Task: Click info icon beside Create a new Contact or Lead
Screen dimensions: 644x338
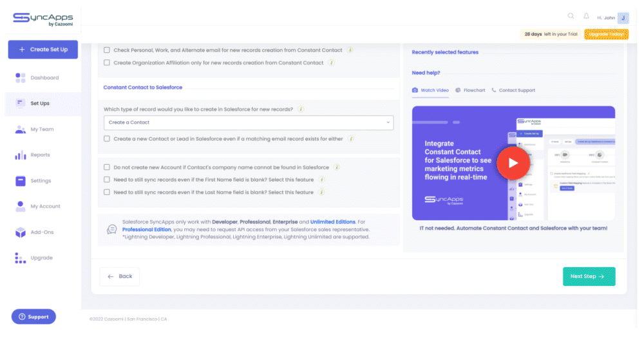Action: [351, 139]
